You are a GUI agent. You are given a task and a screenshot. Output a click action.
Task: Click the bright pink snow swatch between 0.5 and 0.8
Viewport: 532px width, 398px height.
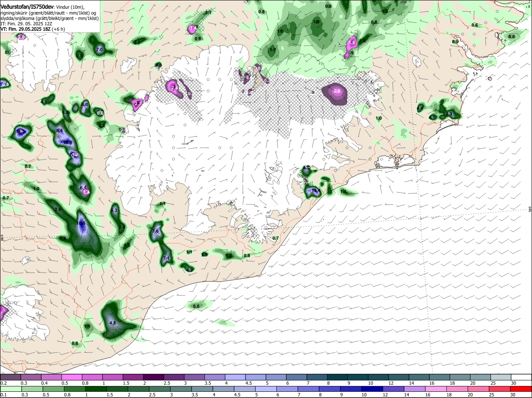[71, 377]
